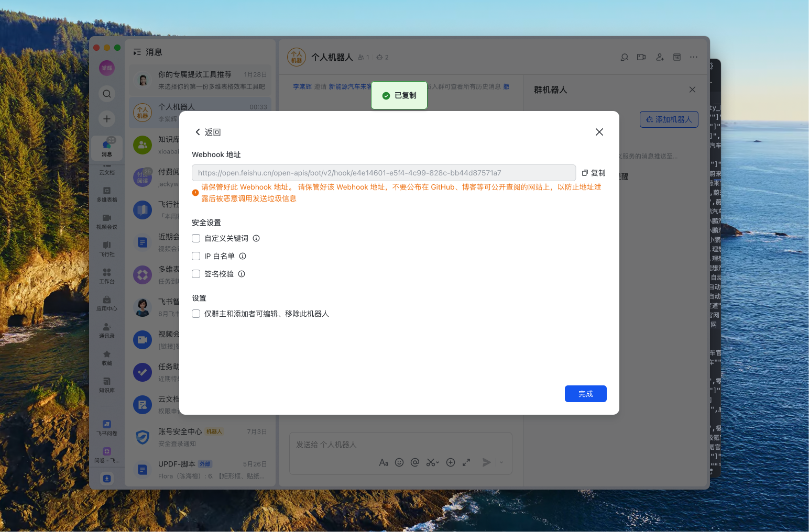The image size is (809, 532).
Task: Click the message input box 发送给 个人机器人
Action: click(x=400, y=445)
